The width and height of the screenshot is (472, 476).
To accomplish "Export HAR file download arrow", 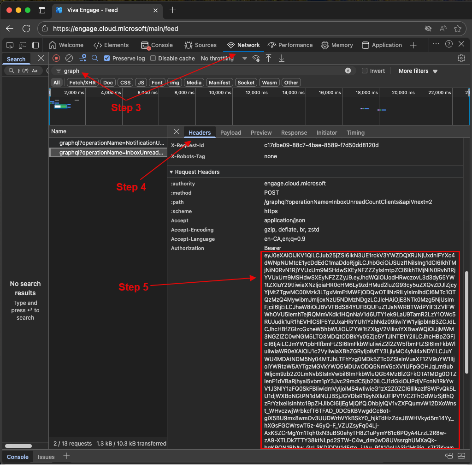I will click(x=282, y=58).
